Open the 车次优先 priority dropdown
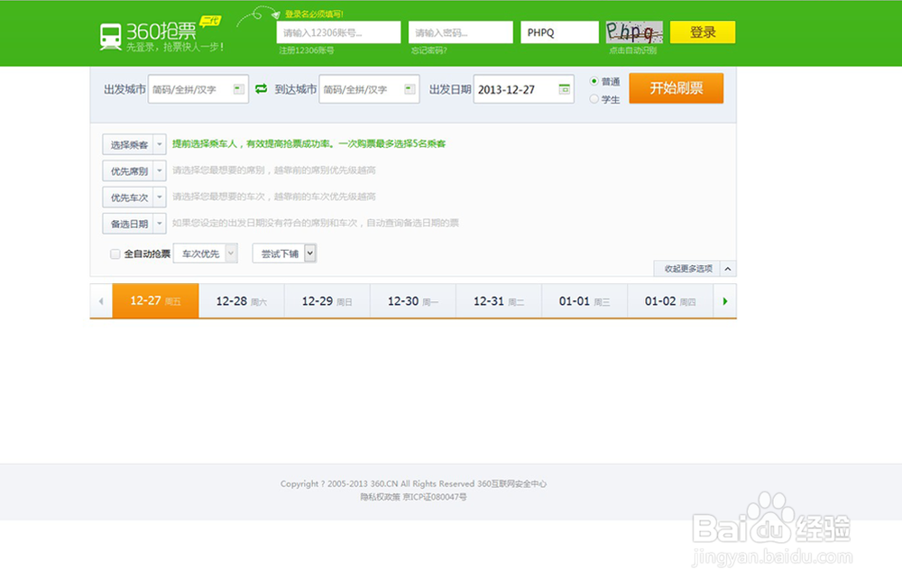This screenshot has height=588, width=902. pos(206,253)
